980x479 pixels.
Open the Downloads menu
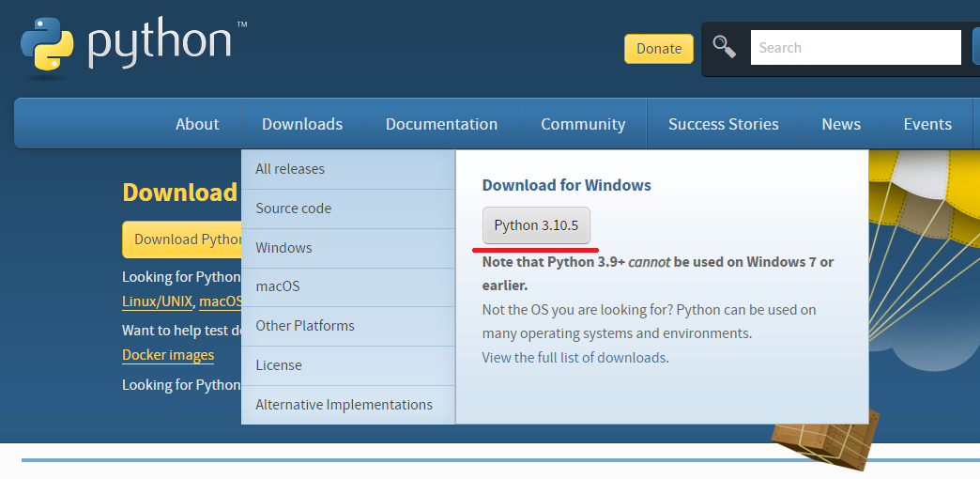(x=302, y=124)
